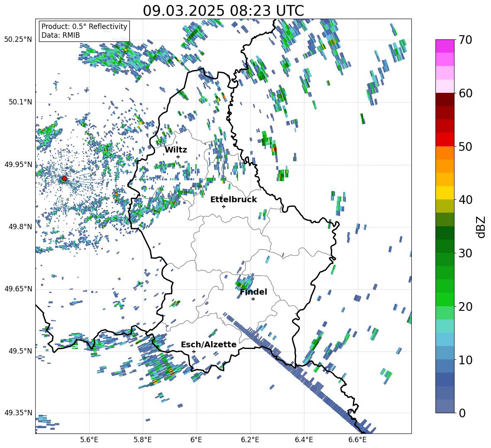491x448 pixels.
Task: Pick the magenta colorbar segment just below 70
Action: [x=445, y=46]
